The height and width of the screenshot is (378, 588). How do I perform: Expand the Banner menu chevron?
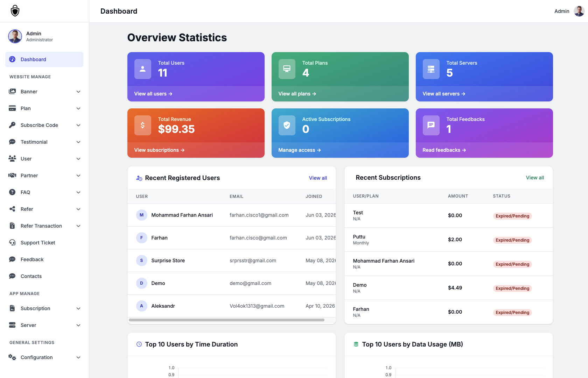tap(78, 92)
